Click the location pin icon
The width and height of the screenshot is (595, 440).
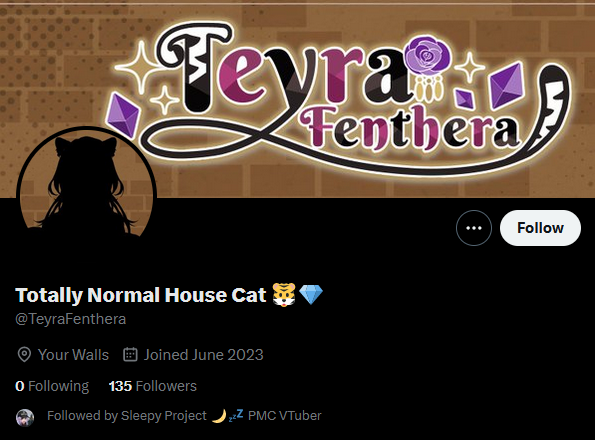coord(24,355)
